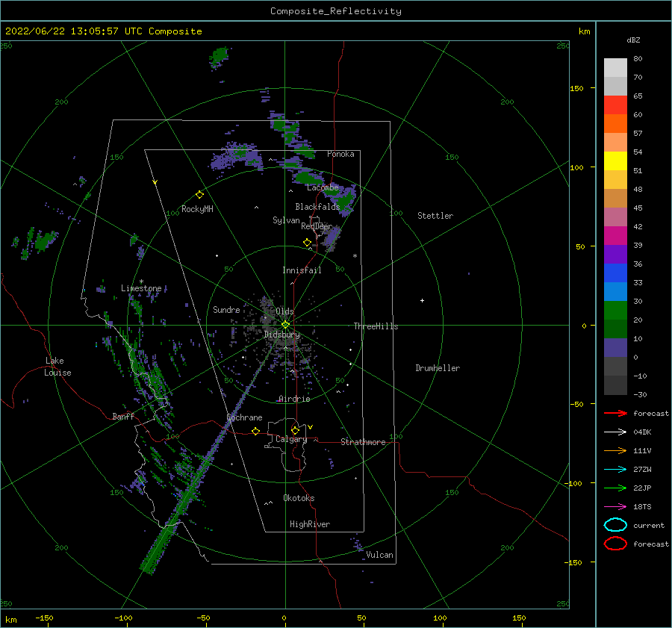
Task: Click the orange 111V arrow legend
Action: (615, 450)
